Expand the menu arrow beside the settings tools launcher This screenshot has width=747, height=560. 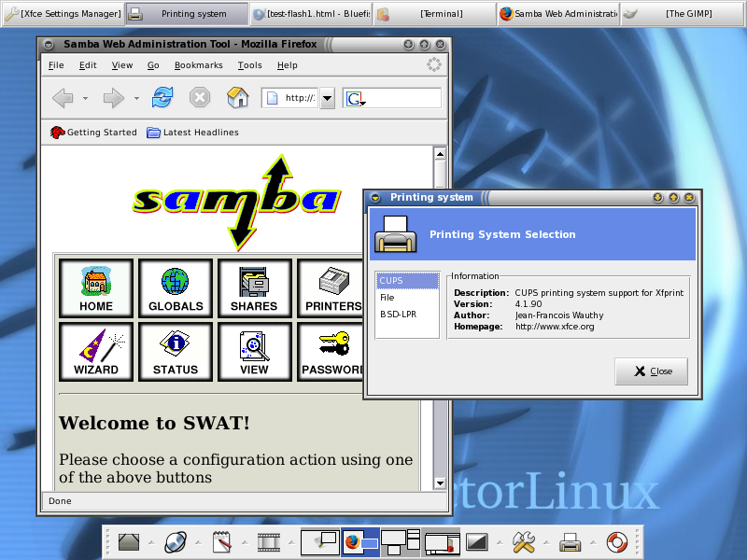(x=546, y=542)
